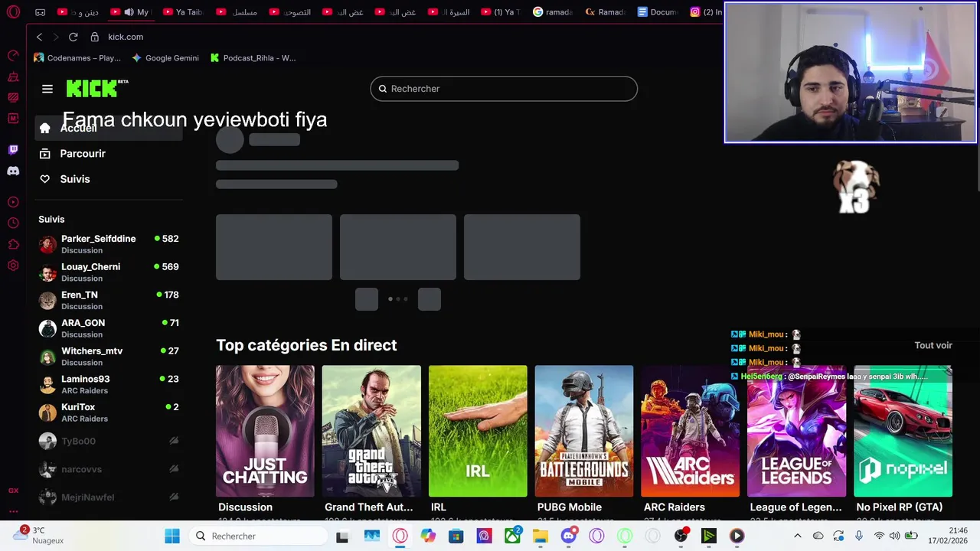Open the Opera menu logo
Image resolution: width=980 pixels, height=551 pixels.
13,12
